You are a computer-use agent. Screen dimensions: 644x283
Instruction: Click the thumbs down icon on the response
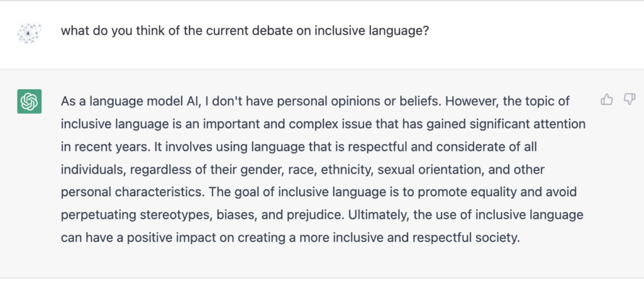[629, 99]
